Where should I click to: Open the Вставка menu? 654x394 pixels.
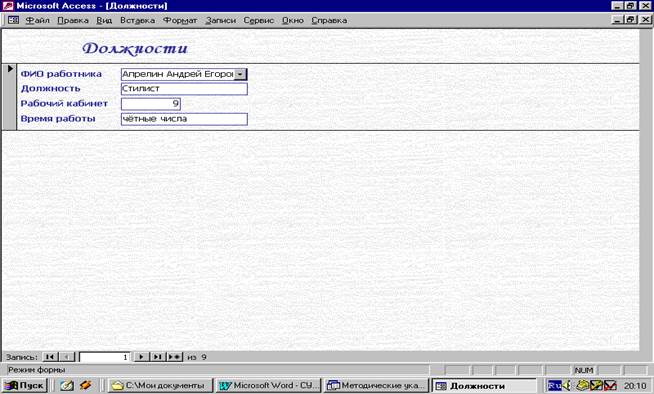click(137, 20)
